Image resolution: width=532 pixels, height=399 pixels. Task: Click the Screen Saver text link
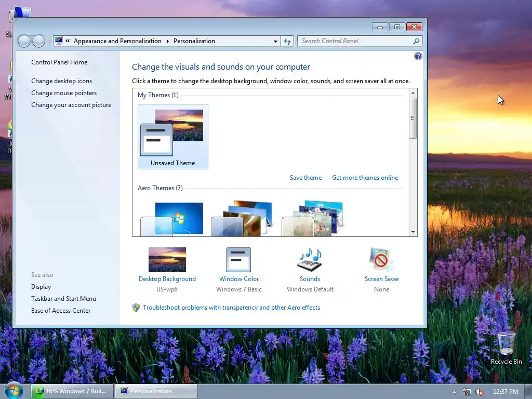click(382, 279)
